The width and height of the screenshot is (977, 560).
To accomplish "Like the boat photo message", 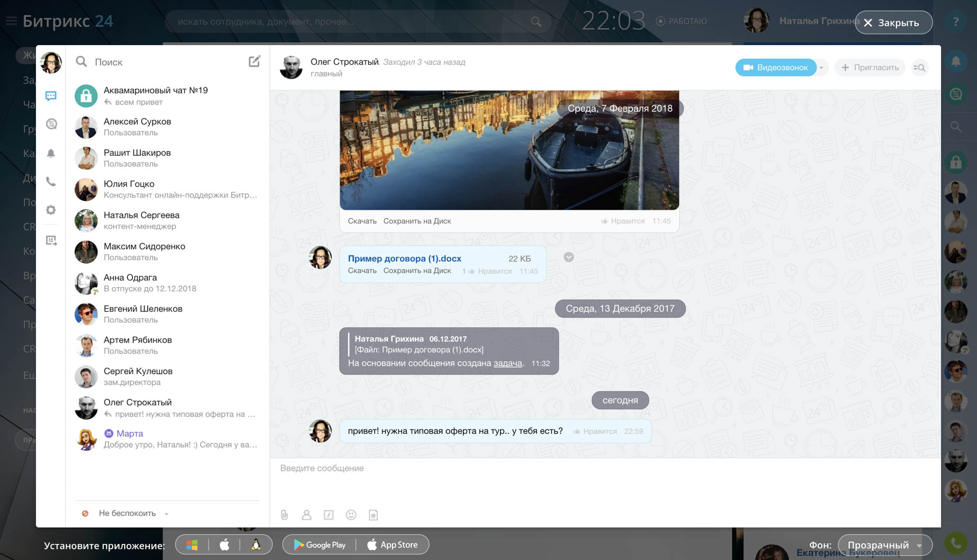I will pyautogui.click(x=623, y=221).
